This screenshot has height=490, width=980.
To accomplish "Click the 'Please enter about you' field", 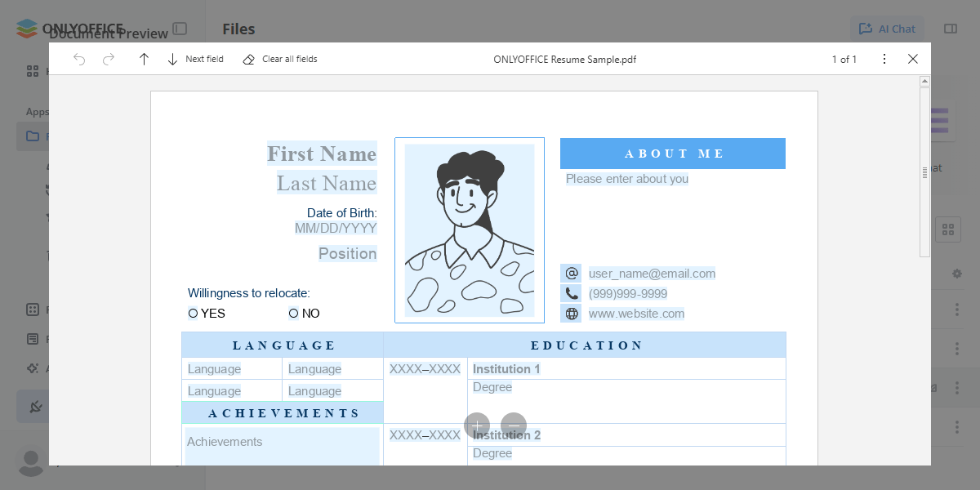I will (x=627, y=179).
